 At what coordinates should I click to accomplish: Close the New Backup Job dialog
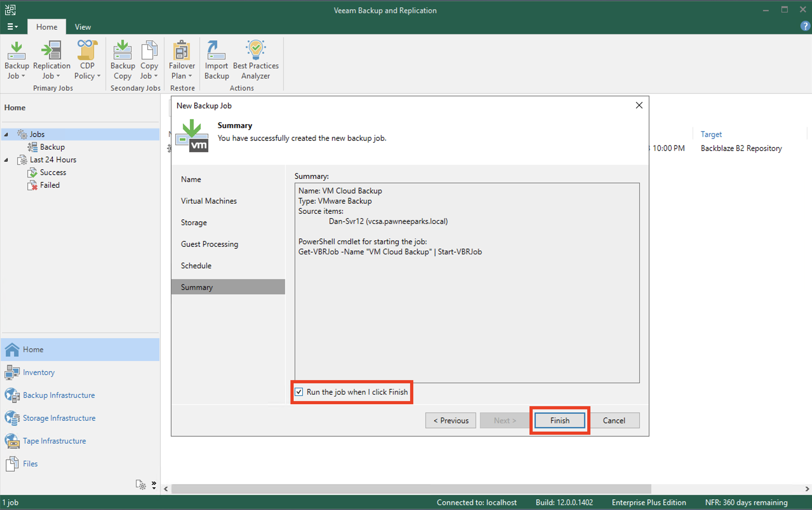(x=639, y=105)
